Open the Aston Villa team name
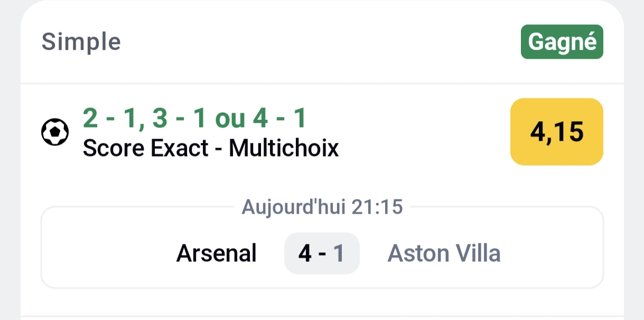The width and height of the screenshot is (644, 320). point(444,253)
